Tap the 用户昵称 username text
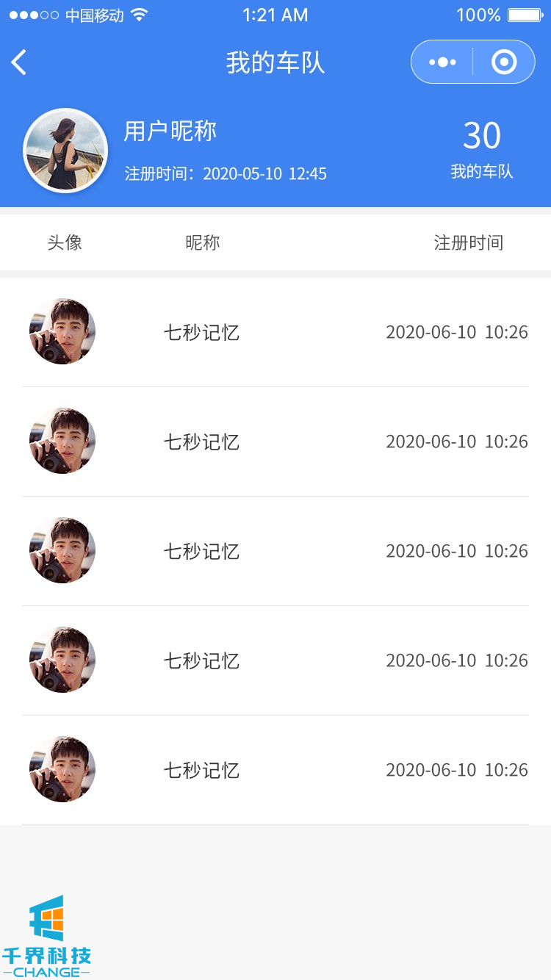Image resolution: width=551 pixels, height=980 pixels. 170,131
